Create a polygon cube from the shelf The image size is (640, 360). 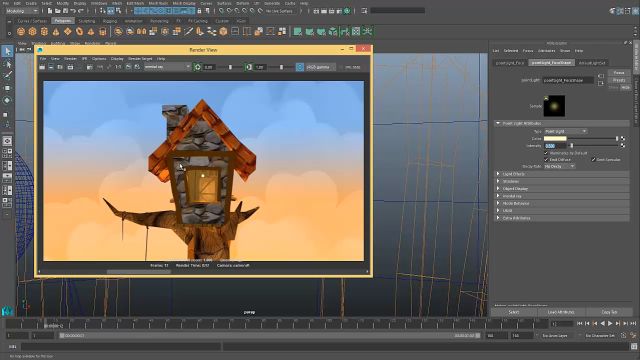[x=33, y=31]
